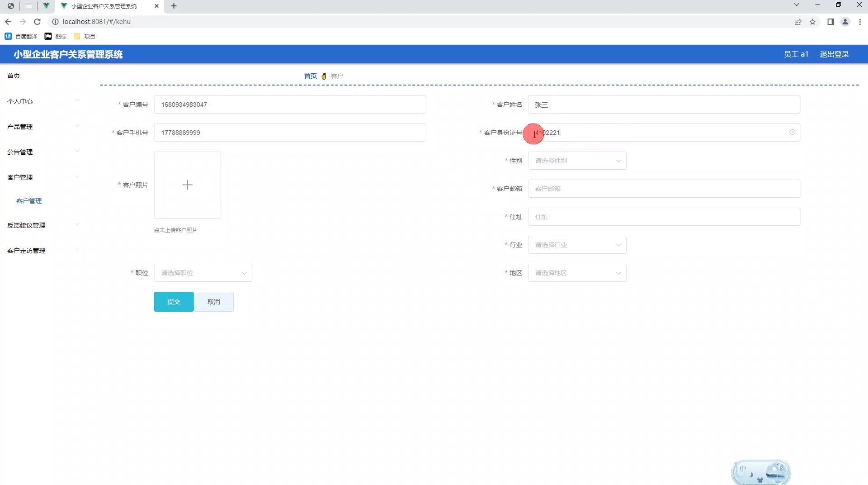
Task: Open the tab search dropdown
Action: click(797, 5)
